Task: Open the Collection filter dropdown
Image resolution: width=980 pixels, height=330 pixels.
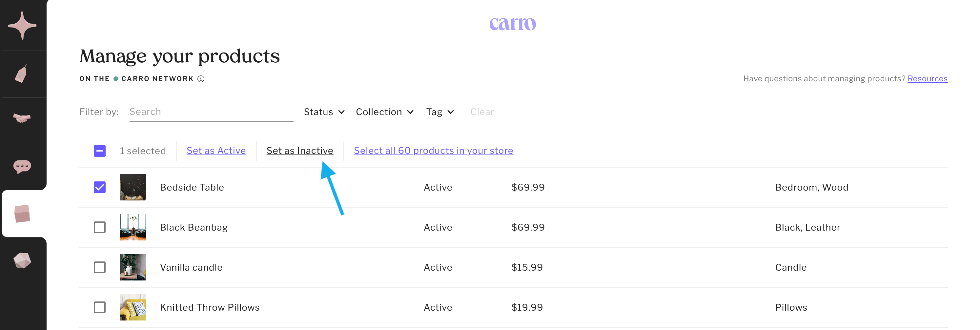Action: click(x=384, y=112)
